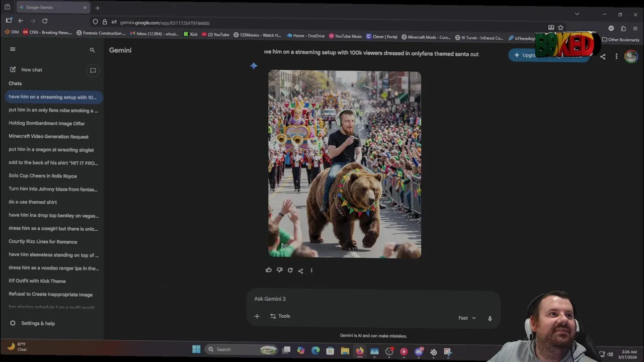Give thumbs down to the response

point(279,270)
